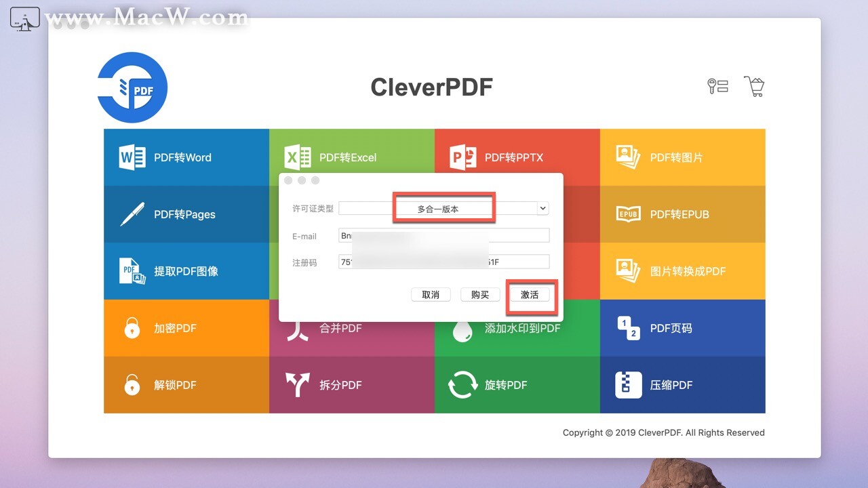The height and width of the screenshot is (488, 868).
Task: Open the 合并PDF merge arrows icon
Action: click(x=298, y=330)
